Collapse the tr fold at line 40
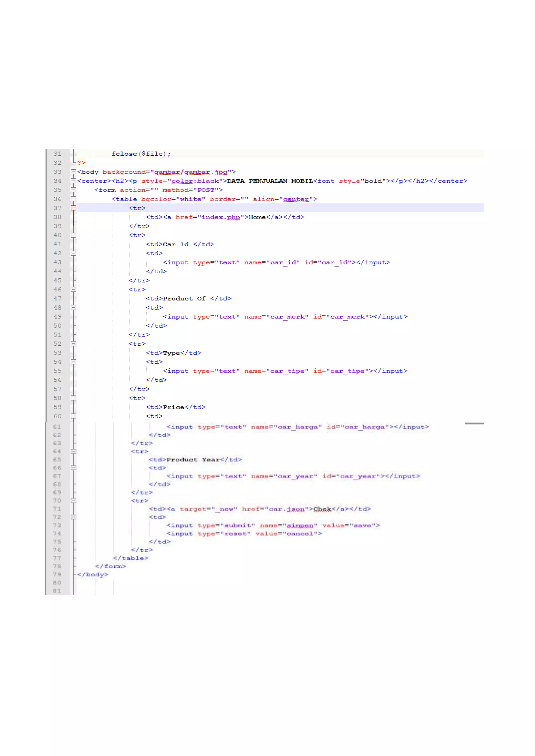The height and width of the screenshot is (756, 535). 73,235
